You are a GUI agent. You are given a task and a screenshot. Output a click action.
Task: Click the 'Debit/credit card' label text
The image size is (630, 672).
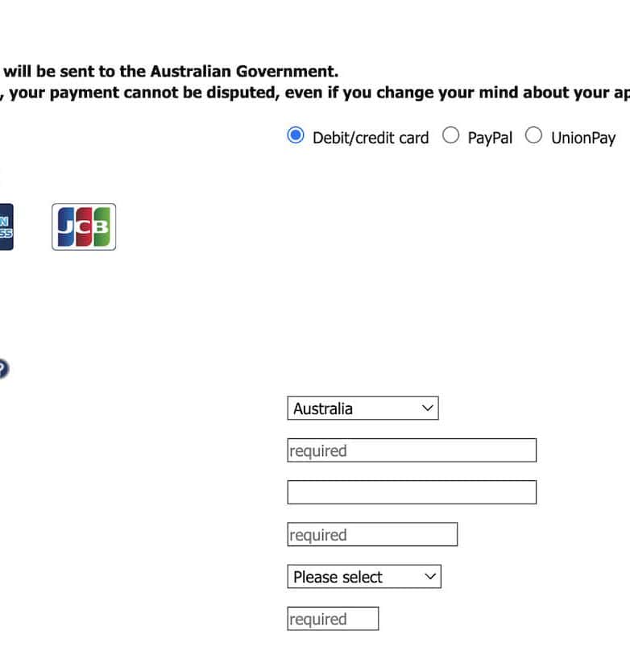click(371, 138)
